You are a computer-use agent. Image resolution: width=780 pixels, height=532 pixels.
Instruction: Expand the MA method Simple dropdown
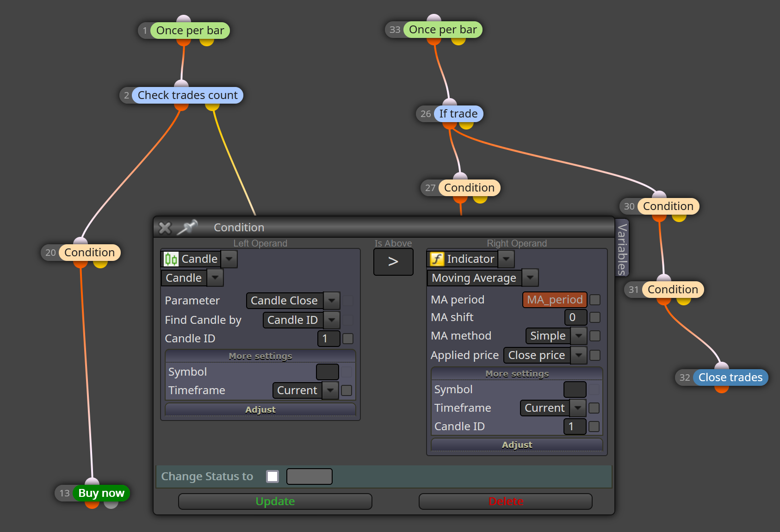(x=578, y=336)
